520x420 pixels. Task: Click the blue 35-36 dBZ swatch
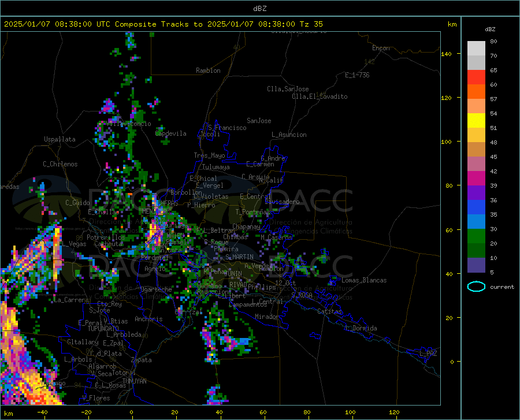(x=476, y=207)
